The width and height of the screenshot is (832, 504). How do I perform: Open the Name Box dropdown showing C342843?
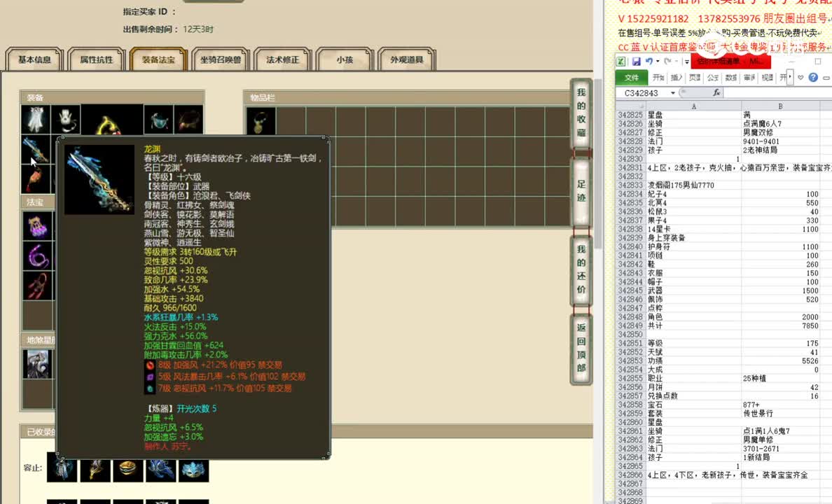(x=672, y=92)
